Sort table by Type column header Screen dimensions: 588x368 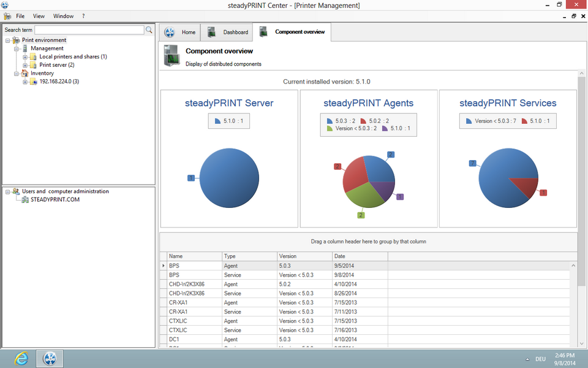coord(249,256)
